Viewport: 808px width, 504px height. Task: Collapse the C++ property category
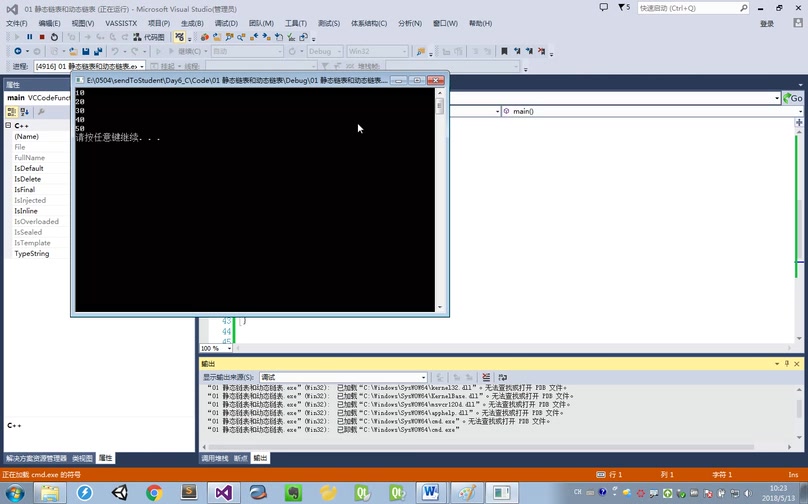[x=8, y=126]
